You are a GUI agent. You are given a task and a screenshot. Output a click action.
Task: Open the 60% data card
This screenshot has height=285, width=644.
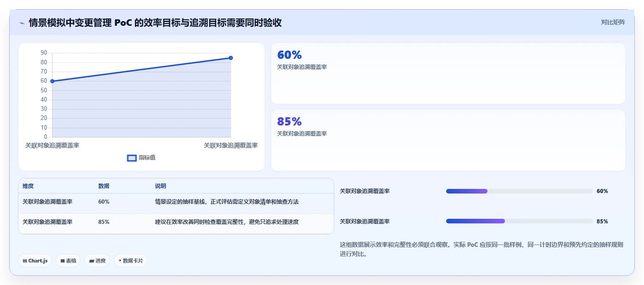click(x=448, y=74)
